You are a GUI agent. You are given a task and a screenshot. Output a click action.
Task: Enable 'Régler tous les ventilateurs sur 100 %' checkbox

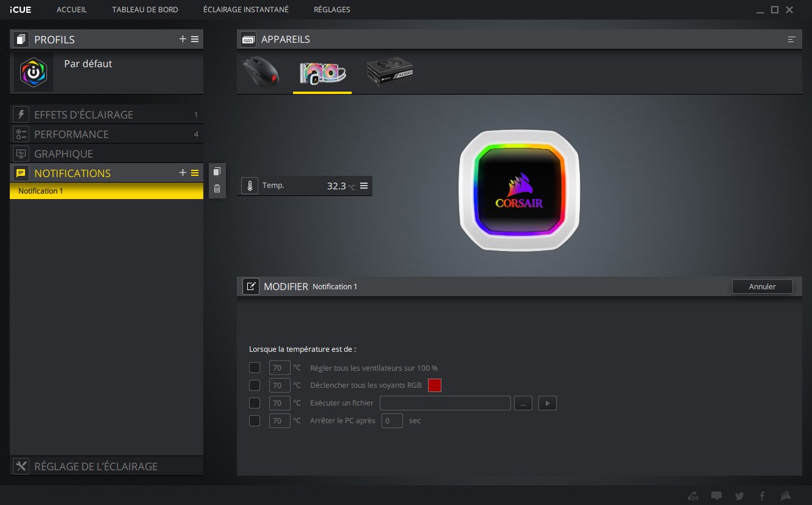255,368
